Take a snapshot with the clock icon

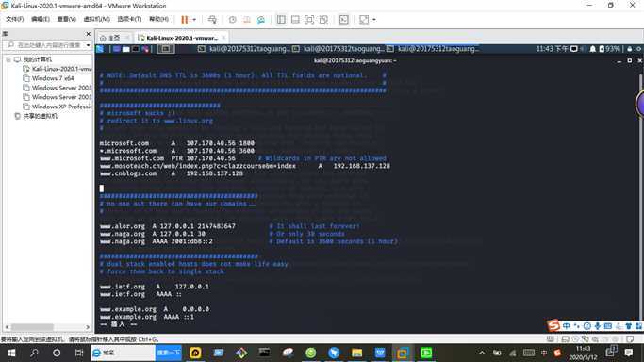click(233, 19)
